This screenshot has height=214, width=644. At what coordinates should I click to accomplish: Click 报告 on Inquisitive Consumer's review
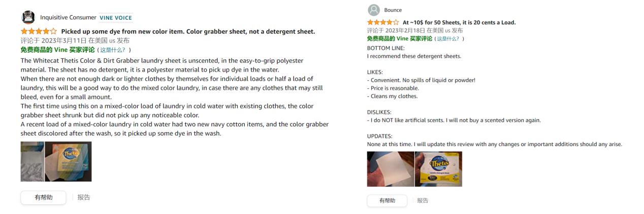(84, 197)
